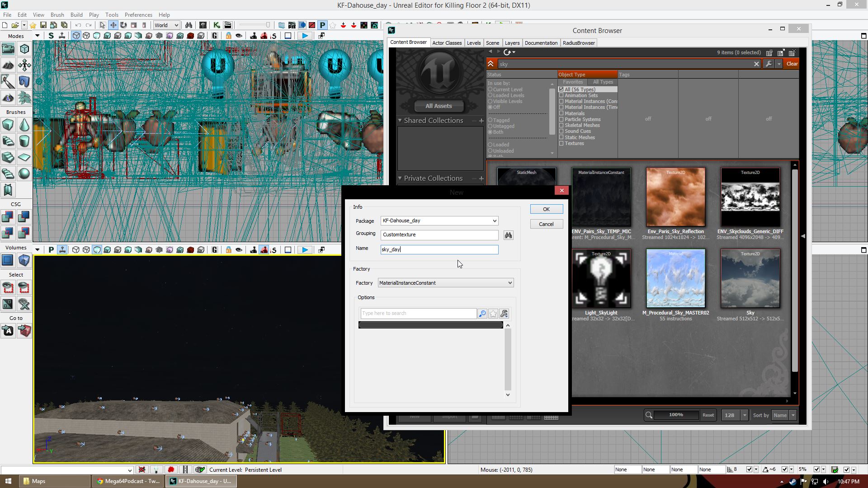Select the translate widget mode icon
This screenshot has height=488, width=868.
(x=113, y=25)
